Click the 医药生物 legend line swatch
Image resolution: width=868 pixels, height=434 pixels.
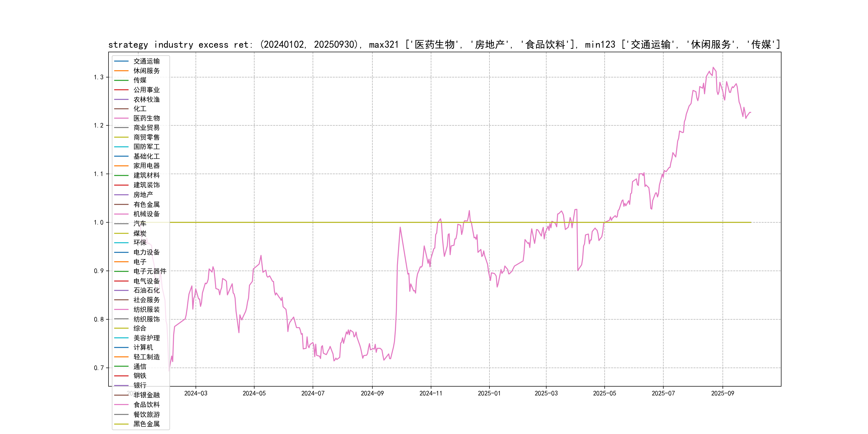point(121,118)
